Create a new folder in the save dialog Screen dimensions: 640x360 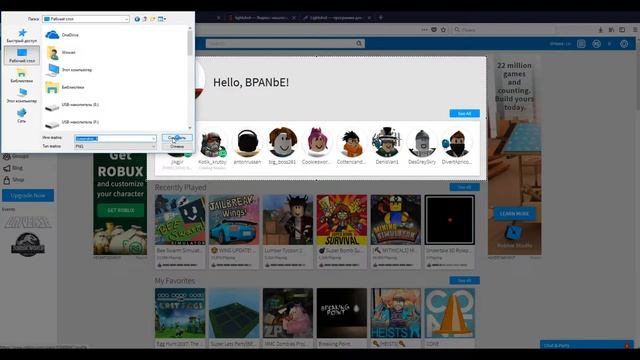point(152,19)
